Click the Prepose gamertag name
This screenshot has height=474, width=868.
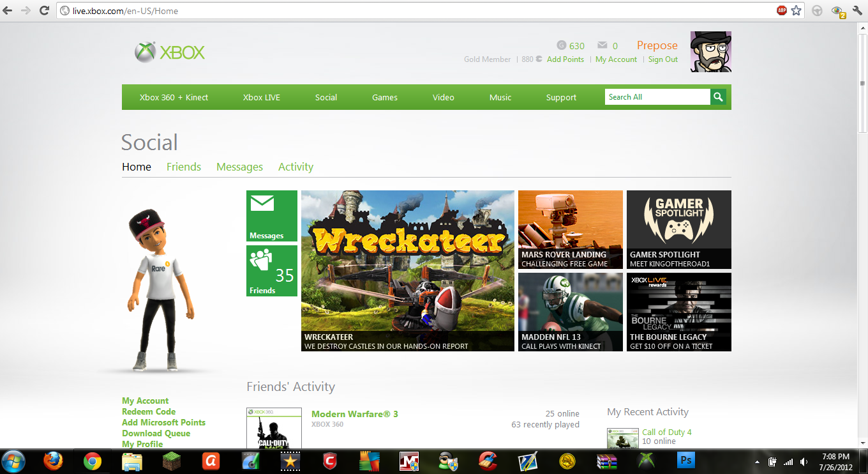[657, 45]
